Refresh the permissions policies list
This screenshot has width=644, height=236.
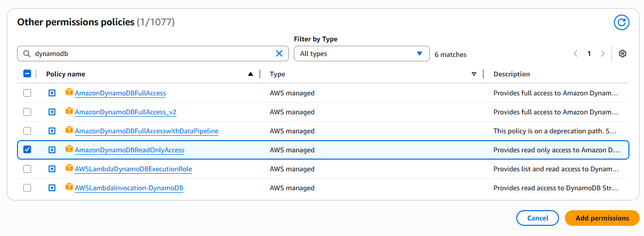621,22
